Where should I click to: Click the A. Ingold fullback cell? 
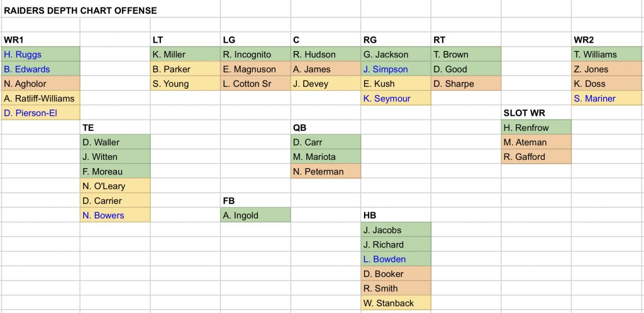(255, 215)
